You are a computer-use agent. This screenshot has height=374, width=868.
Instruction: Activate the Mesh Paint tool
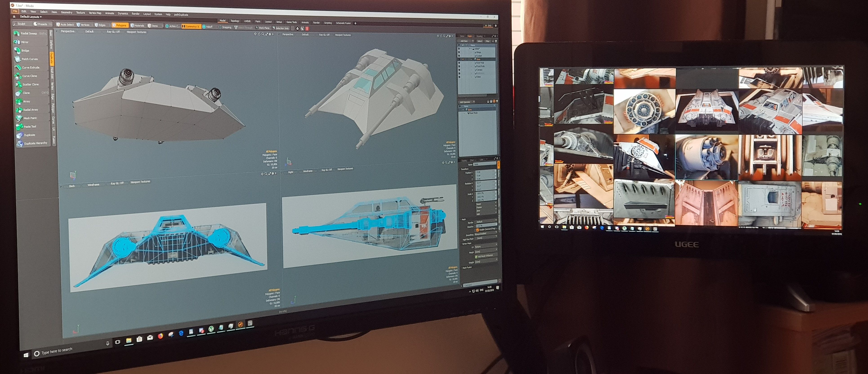point(33,118)
